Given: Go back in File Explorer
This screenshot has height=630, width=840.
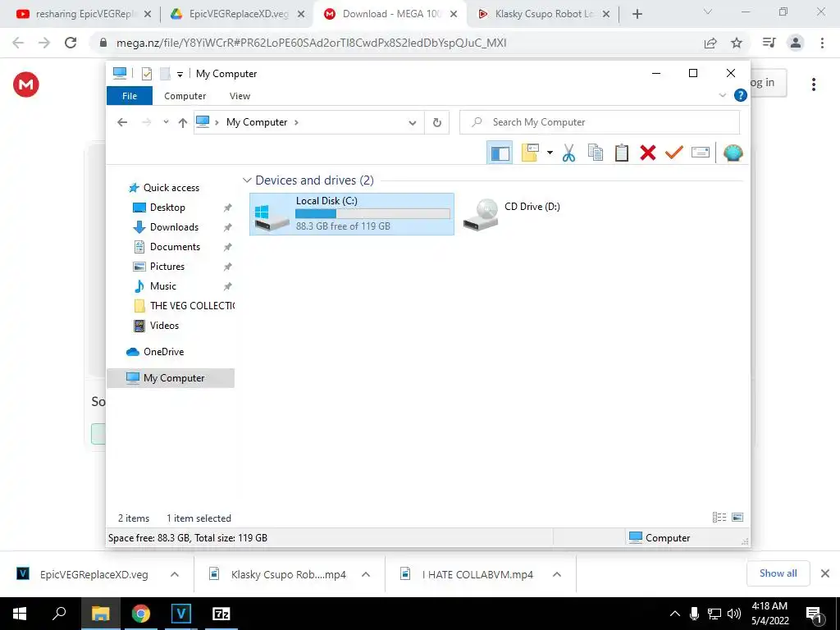Looking at the screenshot, I should coord(122,122).
